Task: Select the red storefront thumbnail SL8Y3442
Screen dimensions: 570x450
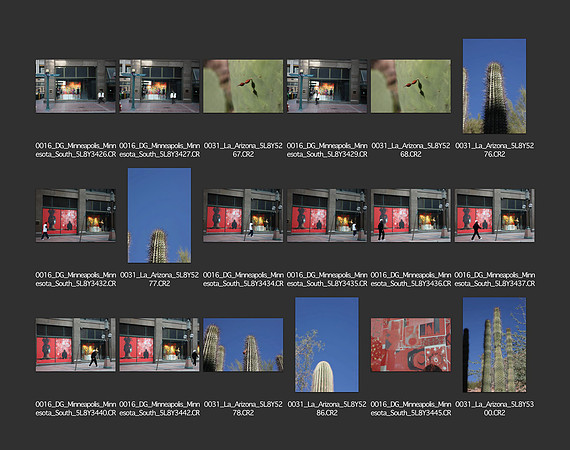Action: (x=159, y=345)
